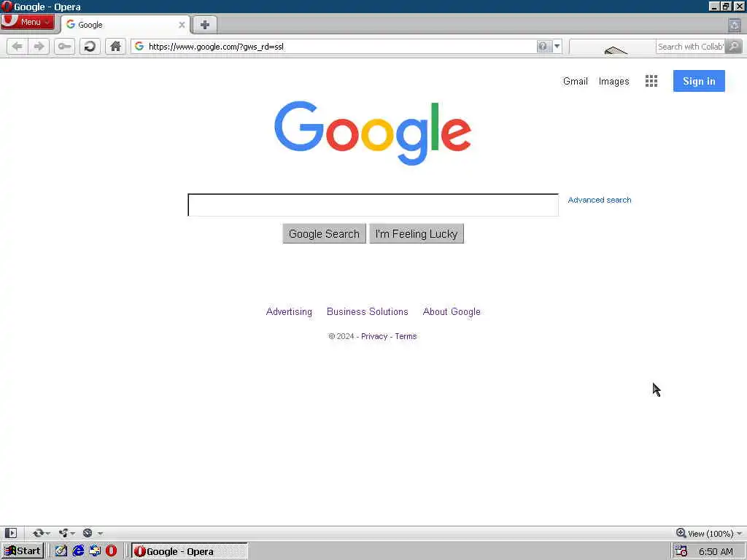Click the Google Search button
The height and width of the screenshot is (560, 747).
pos(324,234)
